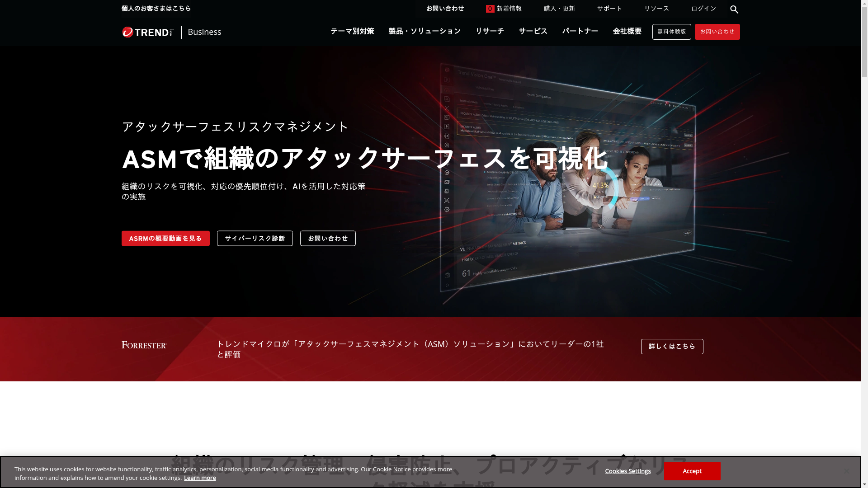Click 個人のお客さまはこちら link

click(x=156, y=9)
